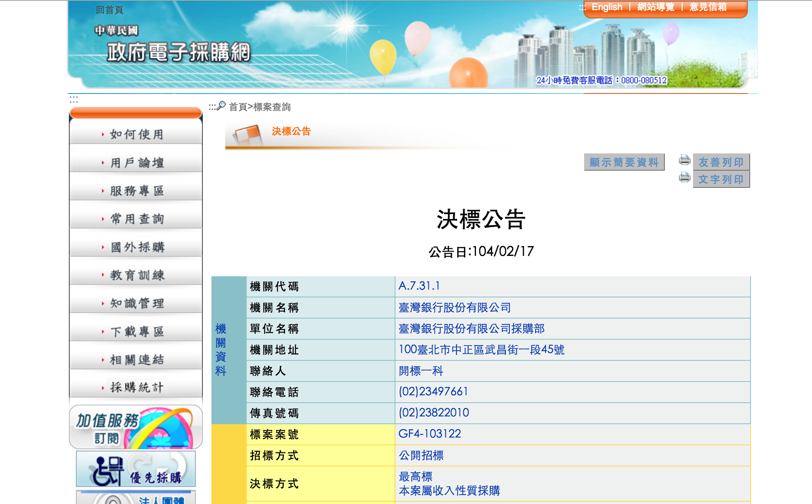812x504 pixels.
Task: Open the 用戶論壇 menu item
Action: tap(136, 162)
